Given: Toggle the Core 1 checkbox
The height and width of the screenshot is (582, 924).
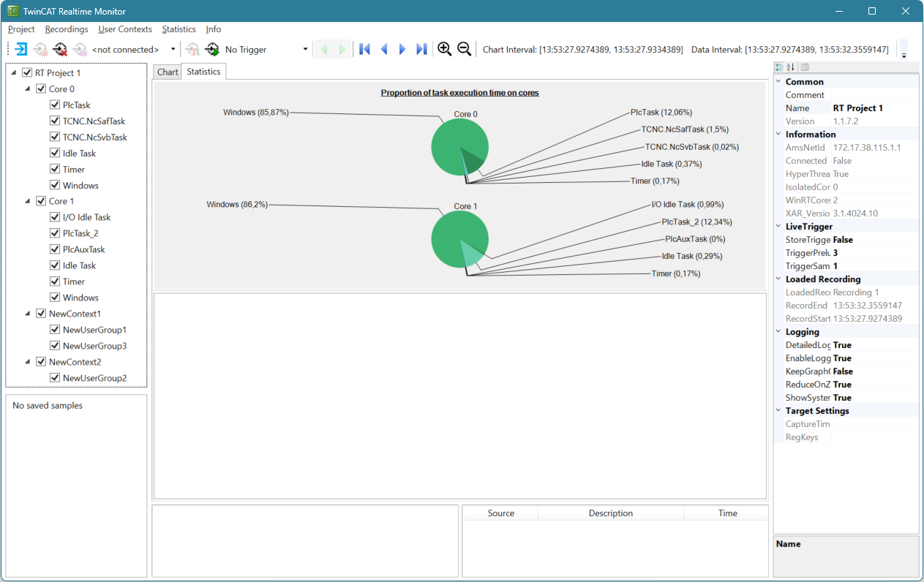Looking at the screenshot, I should (41, 201).
